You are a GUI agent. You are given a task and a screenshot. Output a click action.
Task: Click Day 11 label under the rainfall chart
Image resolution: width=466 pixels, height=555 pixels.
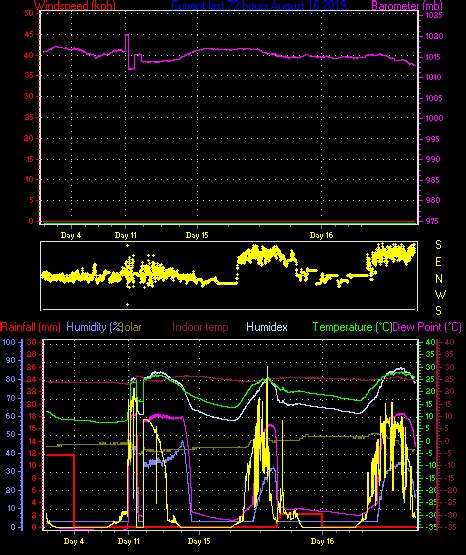coord(129,541)
